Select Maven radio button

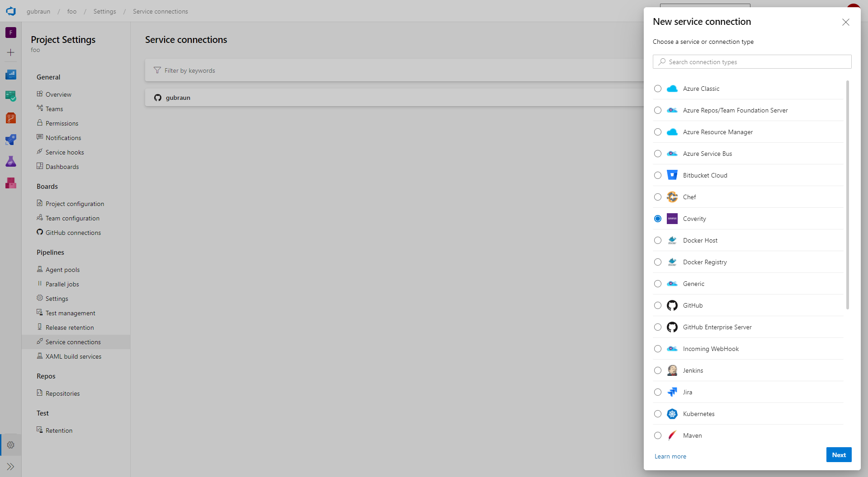coord(658,435)
